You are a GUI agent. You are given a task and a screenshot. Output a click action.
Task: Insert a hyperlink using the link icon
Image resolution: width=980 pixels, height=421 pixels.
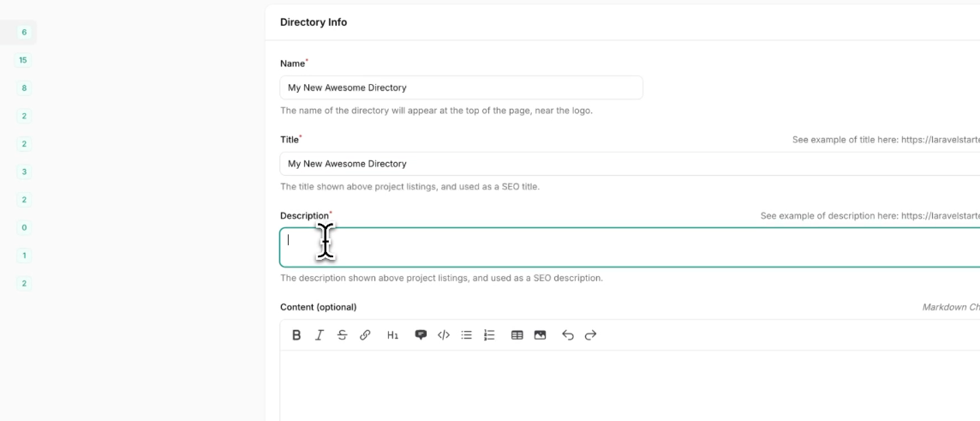pyautogui.click(x=365, y=335)
